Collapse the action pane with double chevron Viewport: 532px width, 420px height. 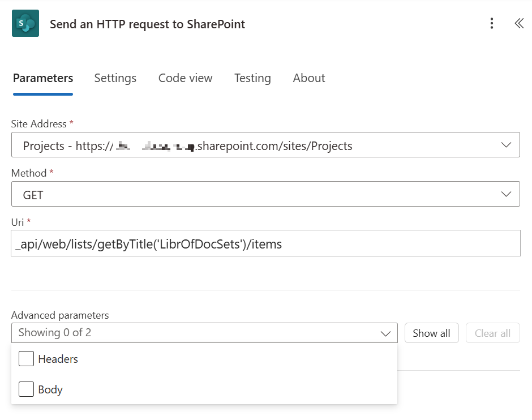click(519, 23)
